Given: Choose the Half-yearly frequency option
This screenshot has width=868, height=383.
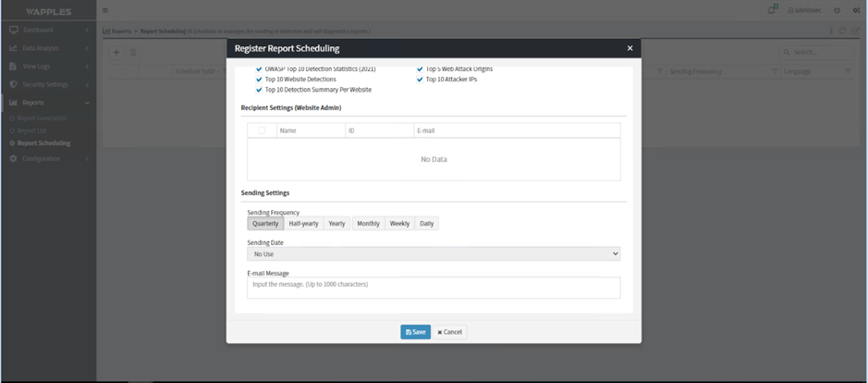Looking at the screenshot, I should pyautogui.click(x=303, y=224).
